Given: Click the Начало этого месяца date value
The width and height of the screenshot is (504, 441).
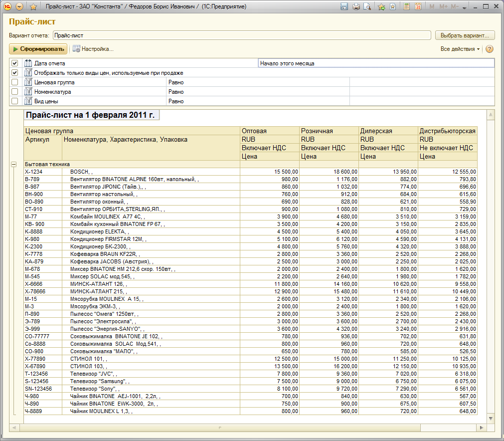Looking at the screenshot, I should (376, 63).
